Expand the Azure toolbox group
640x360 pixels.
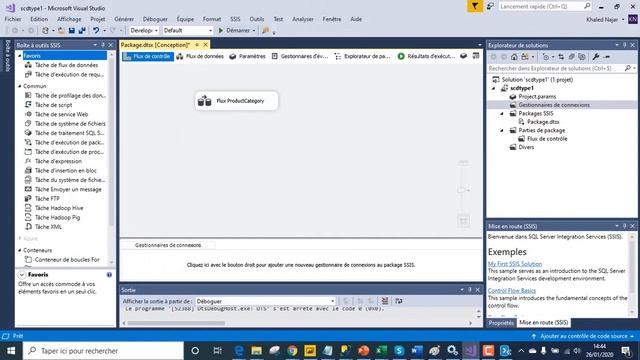click(20, 238)
